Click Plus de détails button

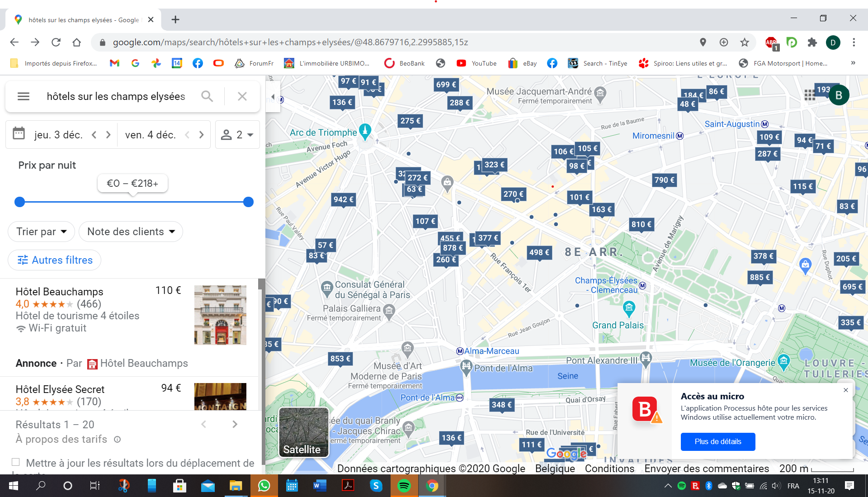pyautogui.click(x=717, y=441)
